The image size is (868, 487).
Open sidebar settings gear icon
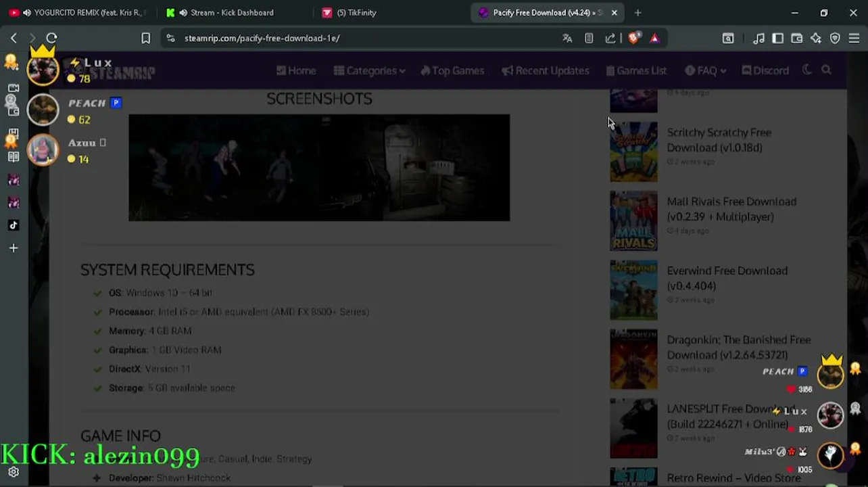(14, 472)
